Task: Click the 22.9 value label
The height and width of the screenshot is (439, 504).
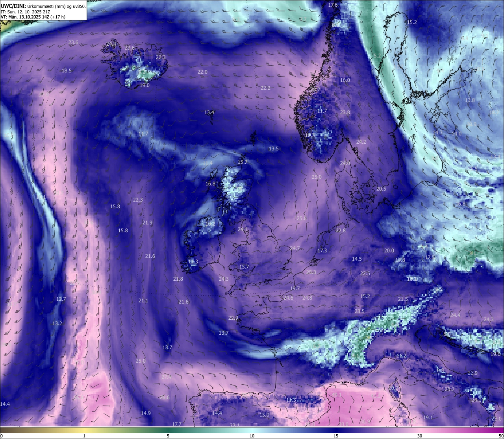Action: tap(233, 318)
